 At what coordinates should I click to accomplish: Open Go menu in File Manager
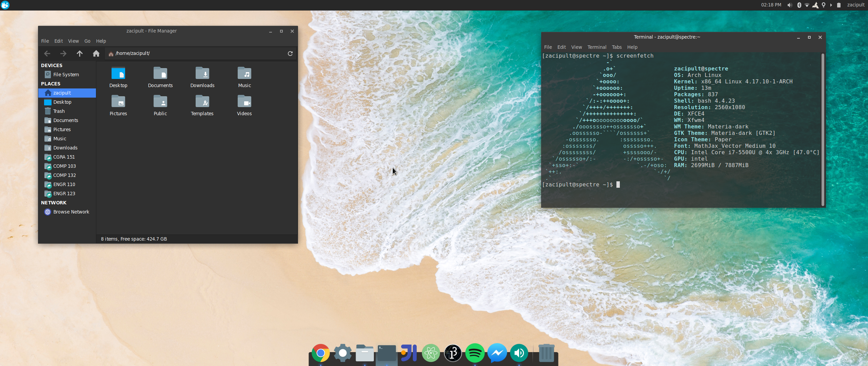pyautogui.click(x=87, y=41)
